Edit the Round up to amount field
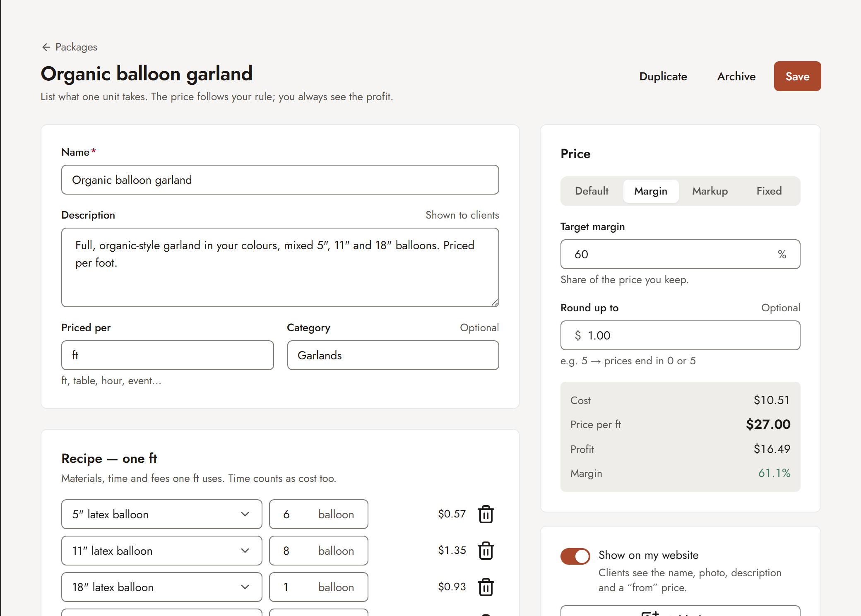Screen dimensions: 861x616 [x=681, y=335]
